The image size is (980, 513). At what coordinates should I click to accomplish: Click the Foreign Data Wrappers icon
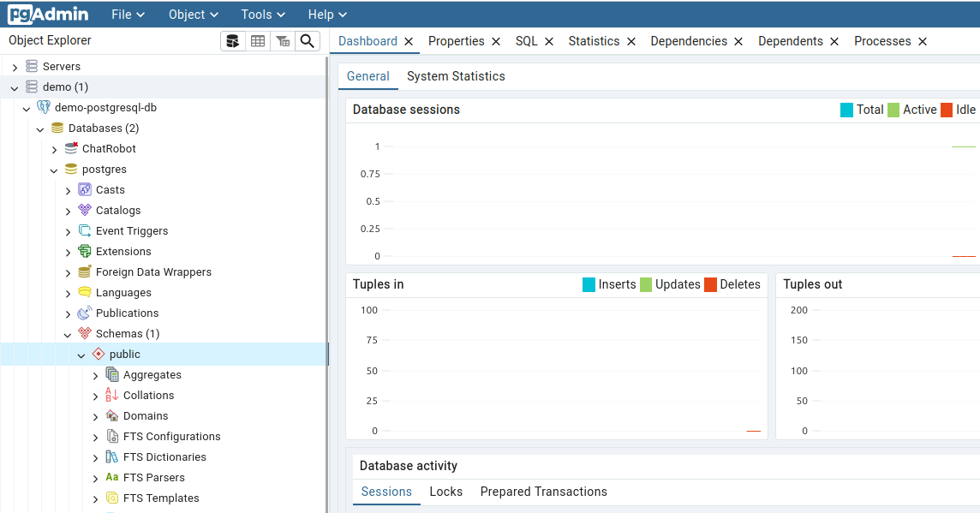[85, 272]
